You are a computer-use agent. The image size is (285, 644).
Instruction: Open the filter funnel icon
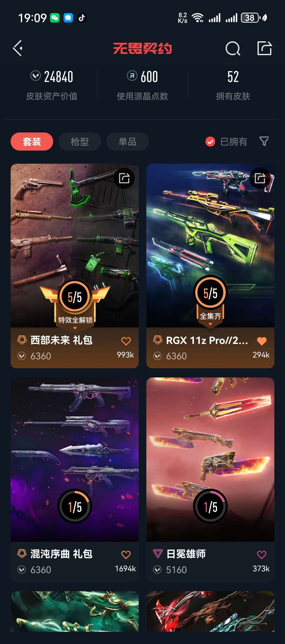pos(264,141)
